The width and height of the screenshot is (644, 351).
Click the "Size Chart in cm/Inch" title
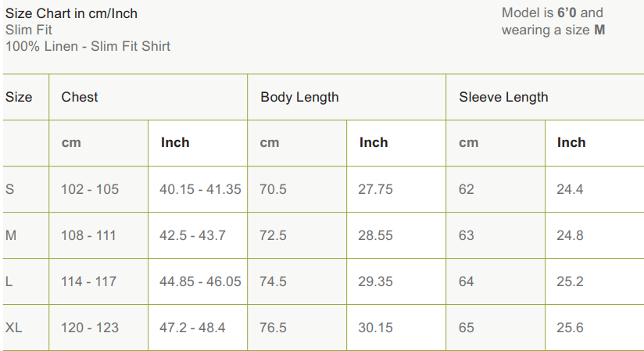(x=71, y=13)
